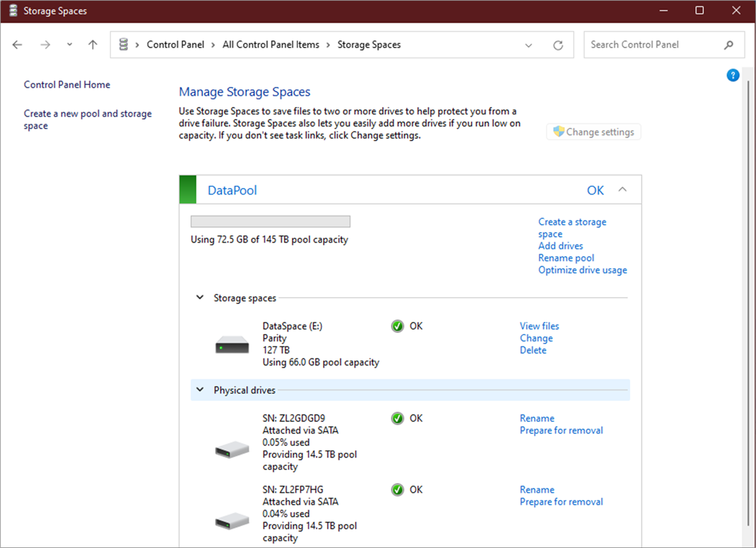
Task: Click Change for DataSpace storage space
Action: coord(536,338)
